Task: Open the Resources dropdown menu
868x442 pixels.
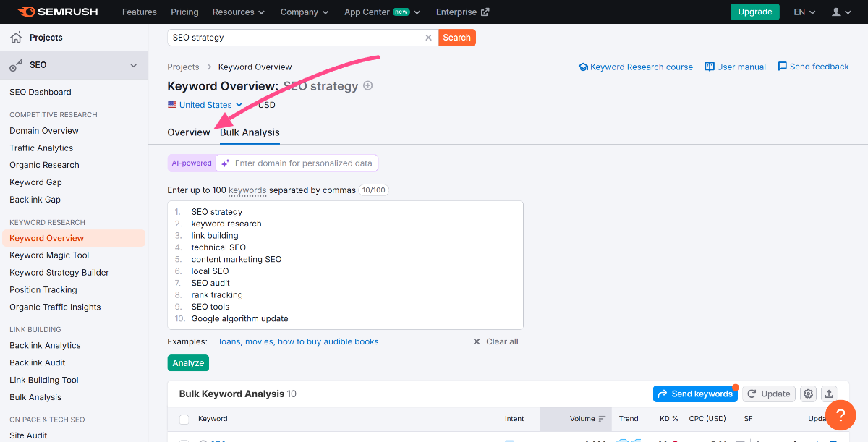Action: pyautogui.click(x=238, y=12)
